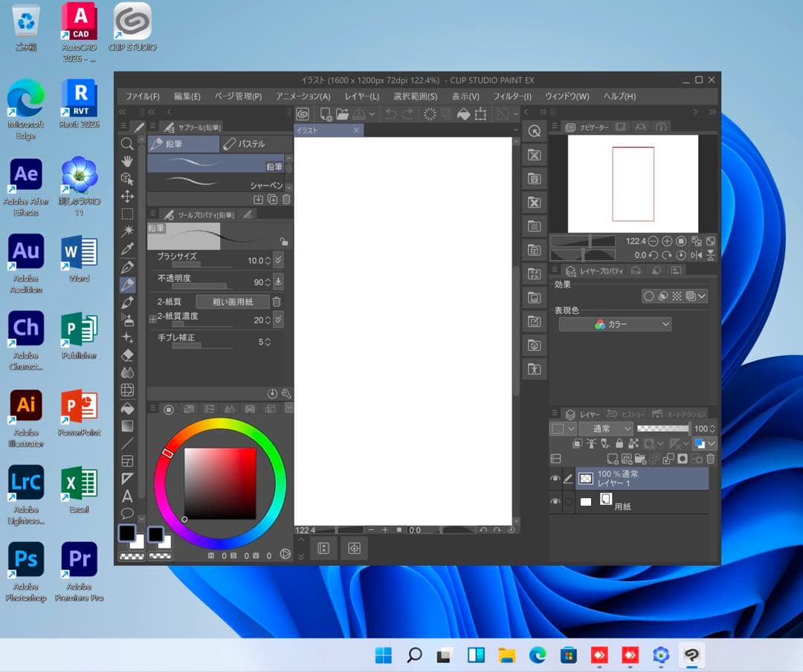Toggle the lock icon on the brush preview
803x672 pixels.
pyautogui.click(x=283, y=242)
